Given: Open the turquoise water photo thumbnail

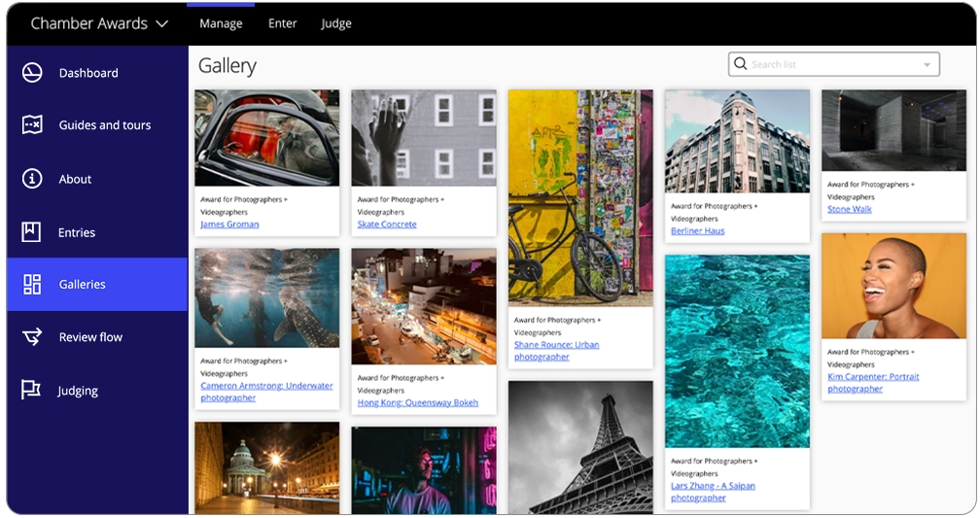Looking at the screenshot, I should click(737, 351).
